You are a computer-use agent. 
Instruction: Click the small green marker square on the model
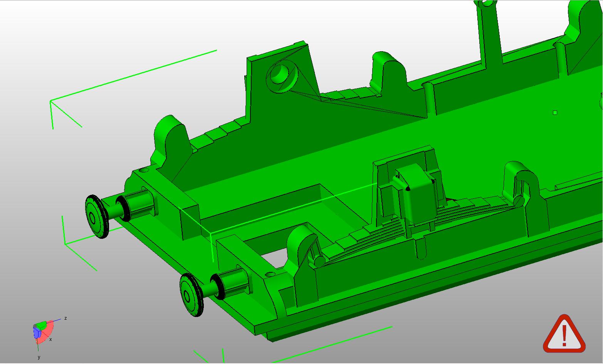click(x=555, y=112)
